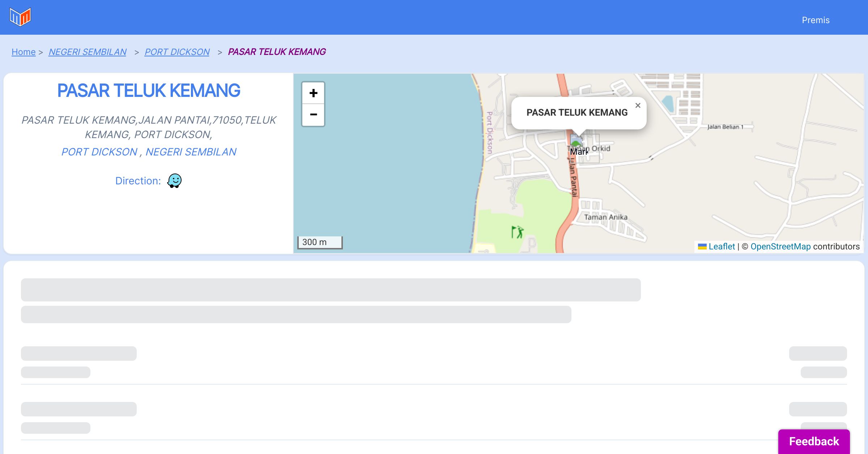Open Waze direction icon
868x454 pixels.
point(174,181)
